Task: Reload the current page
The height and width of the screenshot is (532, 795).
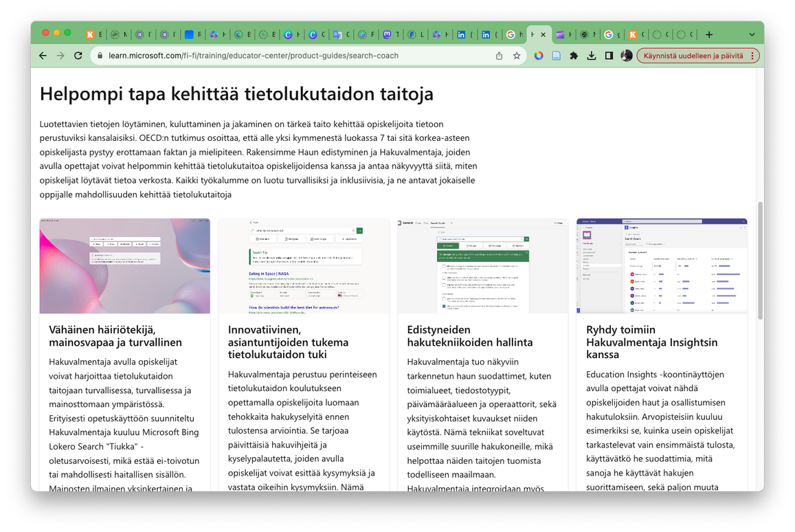Action: [78, 56]
